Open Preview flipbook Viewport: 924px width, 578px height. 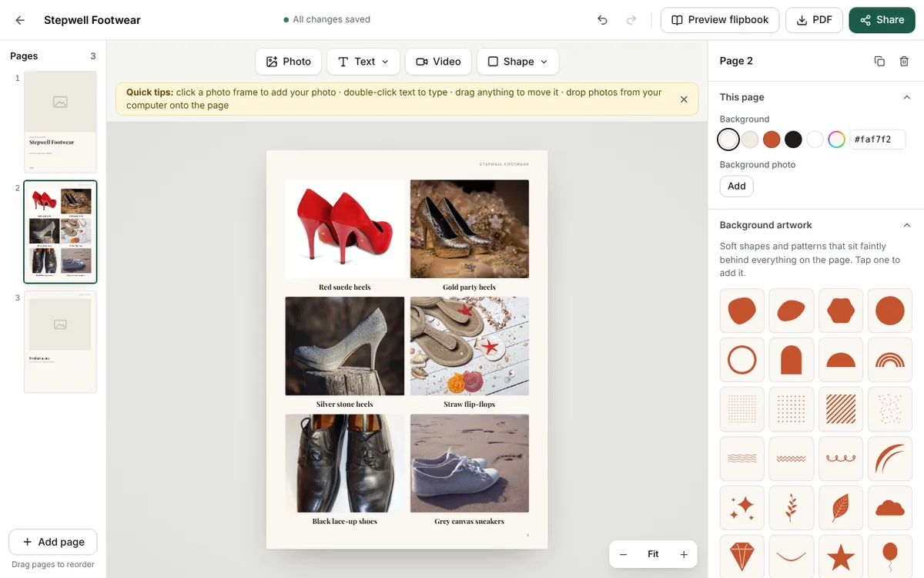pyautogui.click(x=720, y=20)
